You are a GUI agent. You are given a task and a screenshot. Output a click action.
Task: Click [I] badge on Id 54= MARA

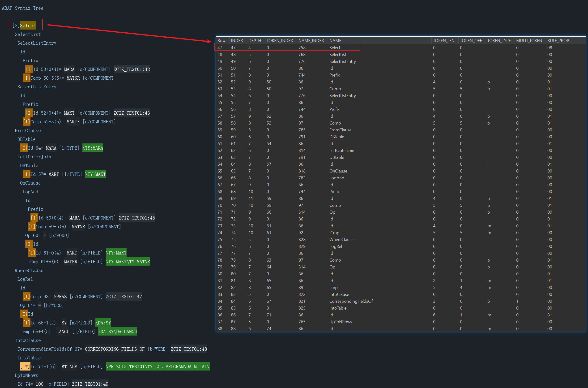tap(24, 148)
